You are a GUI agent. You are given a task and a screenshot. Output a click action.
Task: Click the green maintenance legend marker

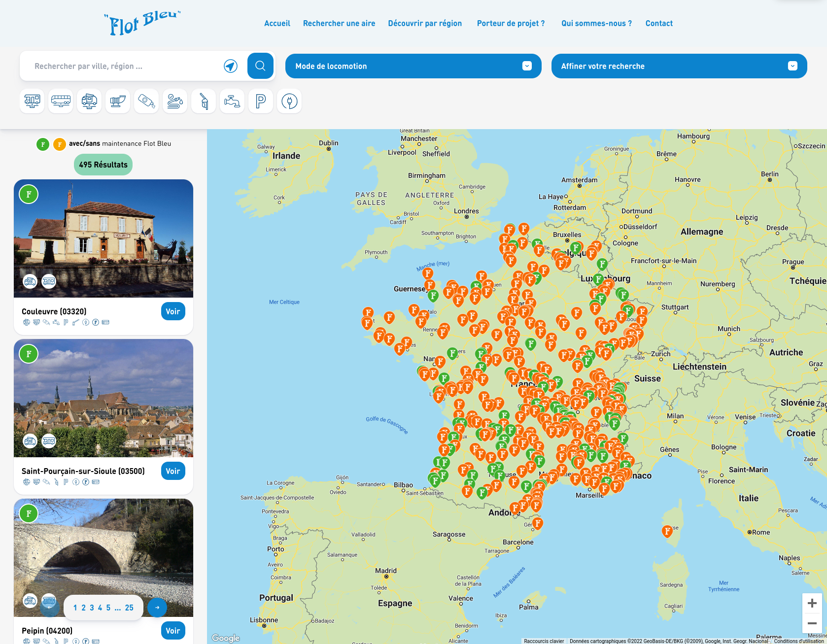pyautogui.click(x=43, y=144)
